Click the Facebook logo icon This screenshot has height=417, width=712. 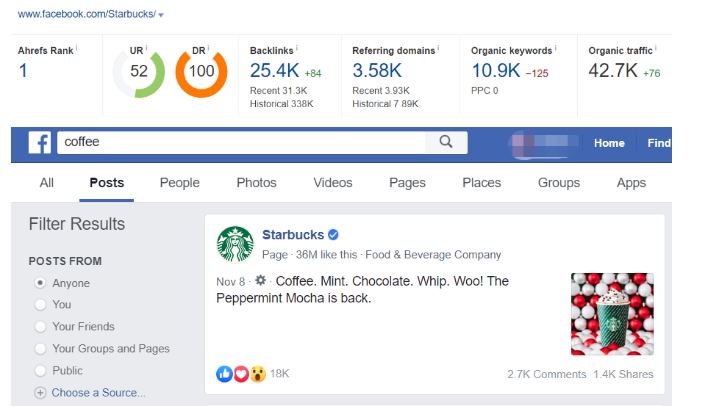tap(40, 143)
